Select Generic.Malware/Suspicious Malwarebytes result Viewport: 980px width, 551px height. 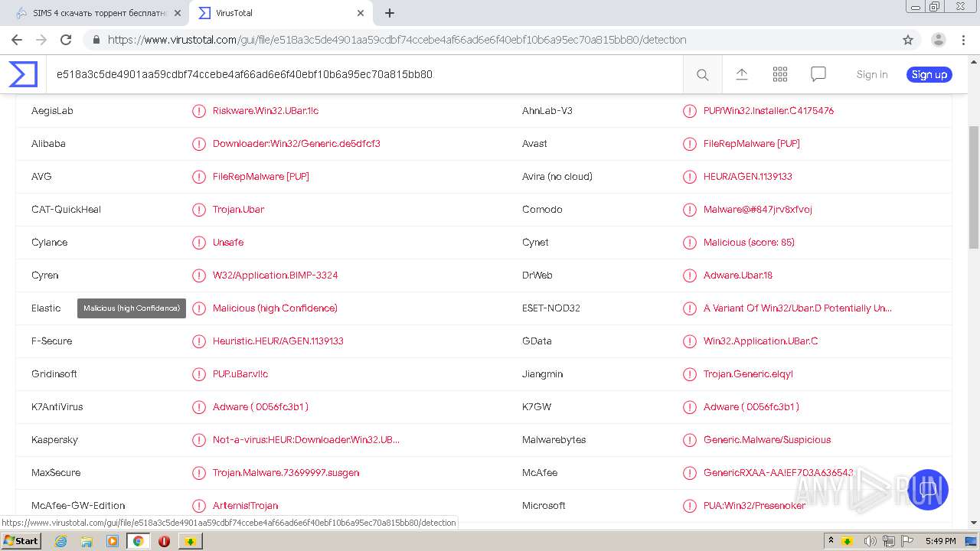pos(767,440)
